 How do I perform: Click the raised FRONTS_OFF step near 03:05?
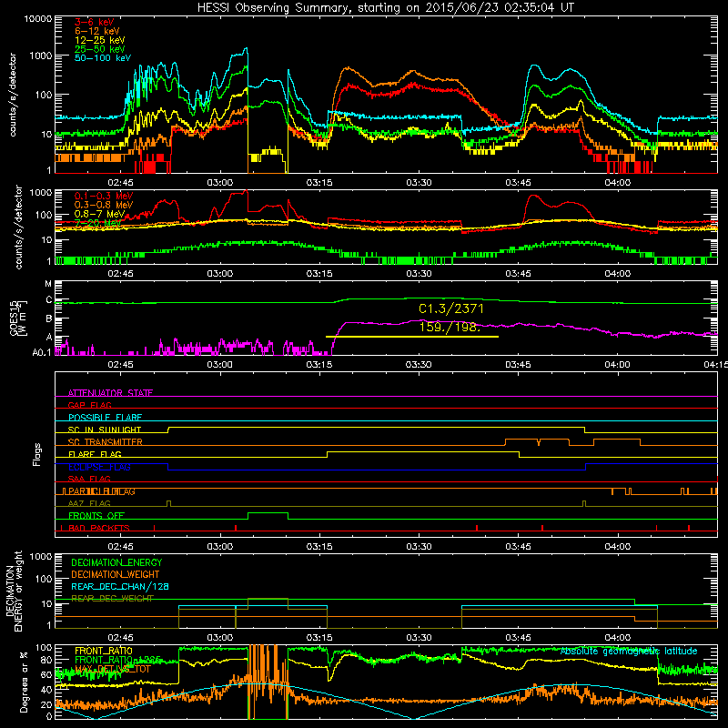pos(268,513)
